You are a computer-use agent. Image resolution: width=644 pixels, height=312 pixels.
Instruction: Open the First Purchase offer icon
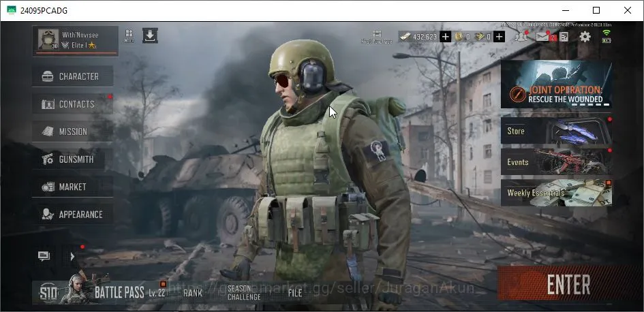click(377, 37)
